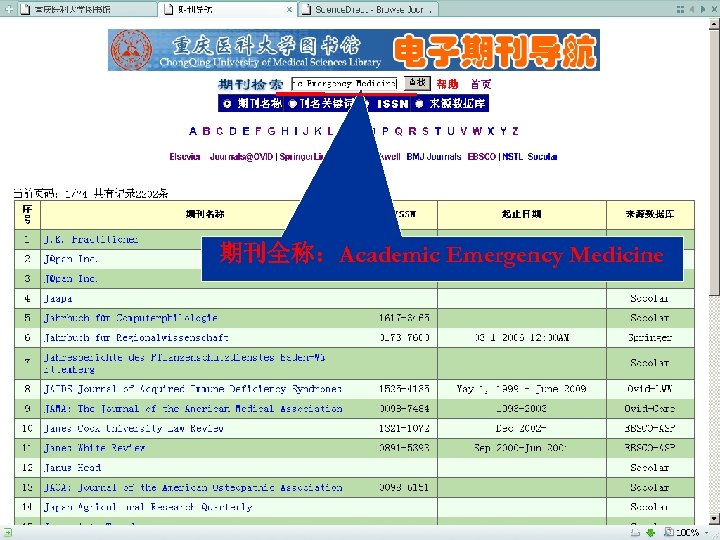Open JAOA American Osteopathic Association link
This screenshot has height=540, width=720.
193,487
